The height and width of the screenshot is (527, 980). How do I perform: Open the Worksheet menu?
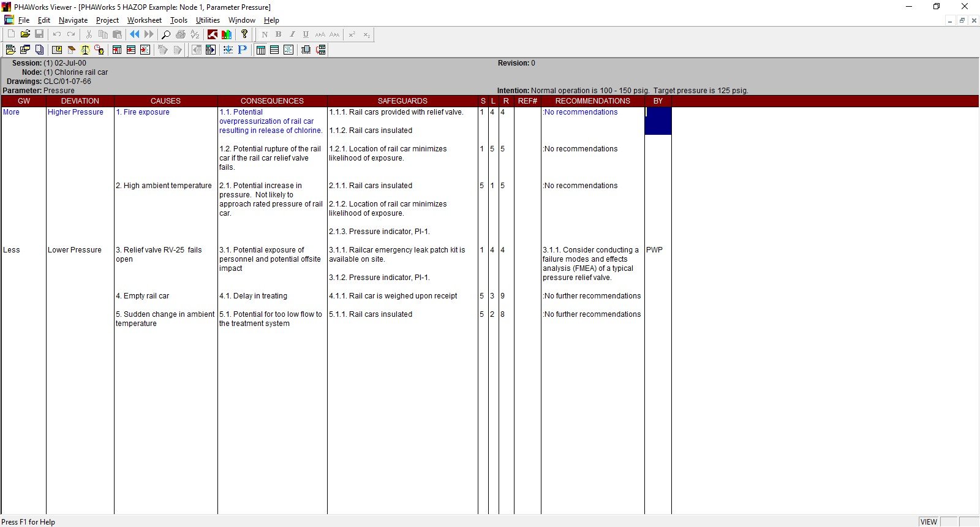pyautogui.click(x=144, y=20)
